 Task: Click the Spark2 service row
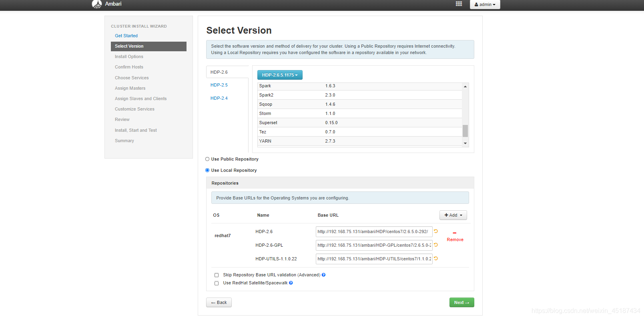pos(360,95)
